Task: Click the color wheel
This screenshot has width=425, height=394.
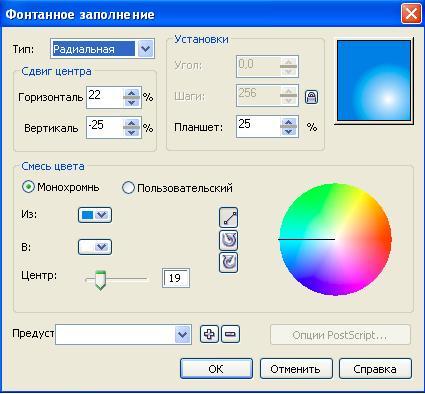Action: (x=335, y=239)
